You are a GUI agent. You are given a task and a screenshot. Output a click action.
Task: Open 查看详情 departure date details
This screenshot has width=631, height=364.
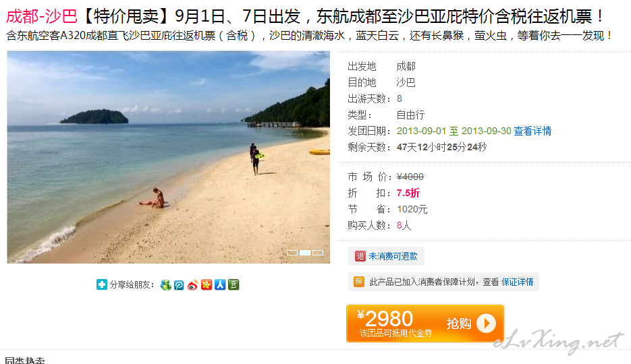point(533,131)
